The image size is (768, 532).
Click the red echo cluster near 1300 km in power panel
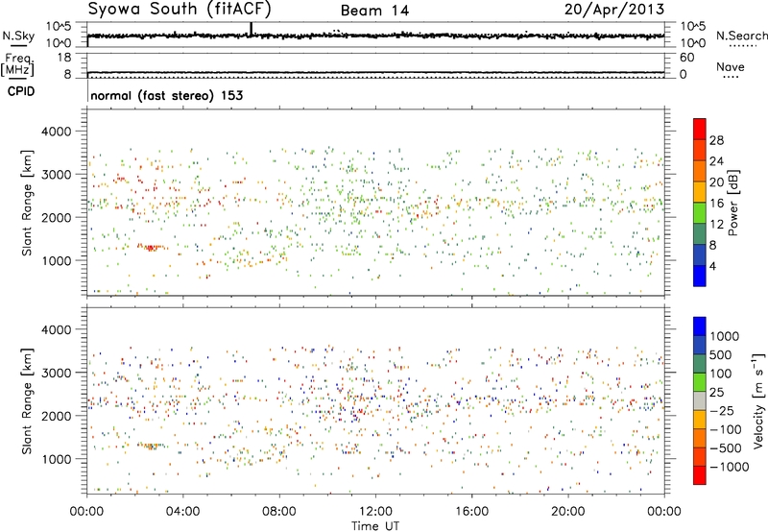point(151,248)
